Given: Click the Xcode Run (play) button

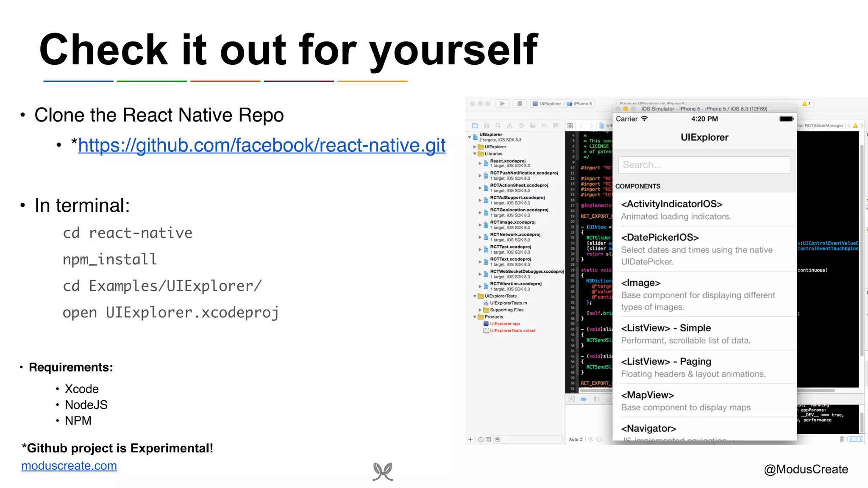Looking at the screenshot, I should click(x=502, y=103).
